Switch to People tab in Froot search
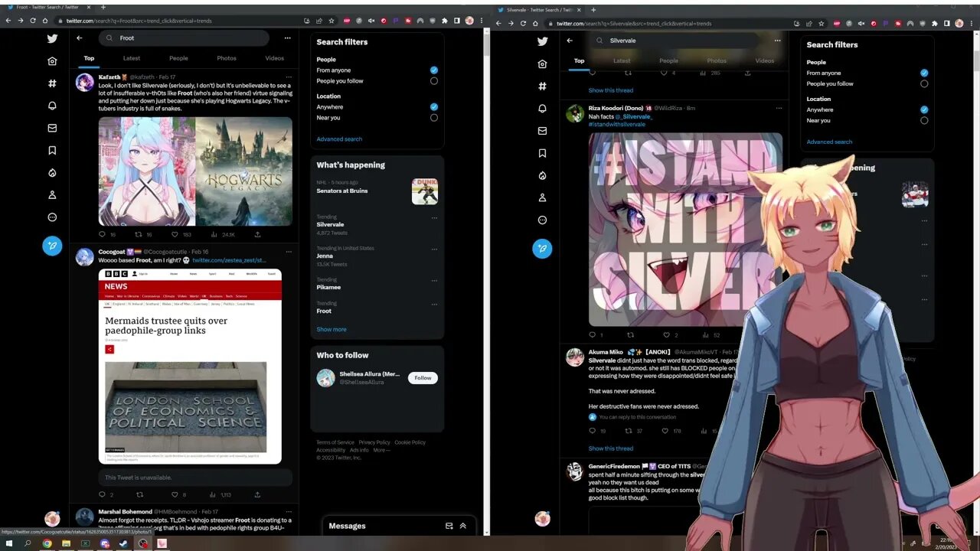The height and width of the screenshot is (551, 980). (178, 58)
